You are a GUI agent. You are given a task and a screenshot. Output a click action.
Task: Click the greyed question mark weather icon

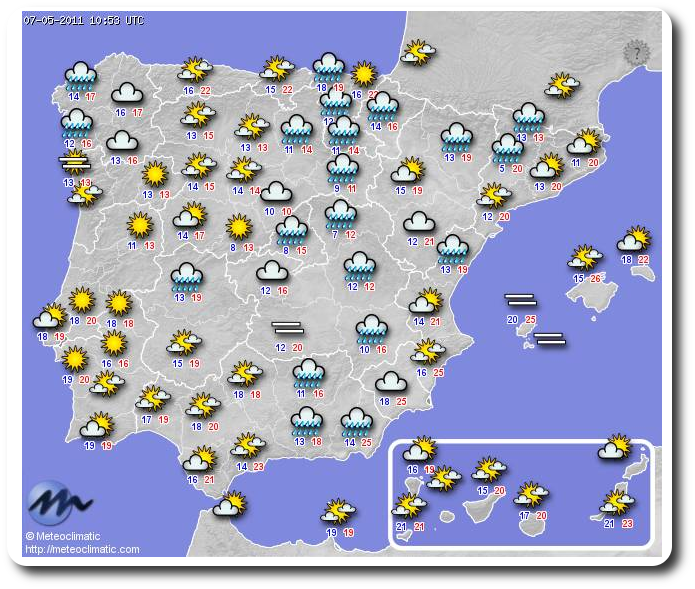[636, 53]
